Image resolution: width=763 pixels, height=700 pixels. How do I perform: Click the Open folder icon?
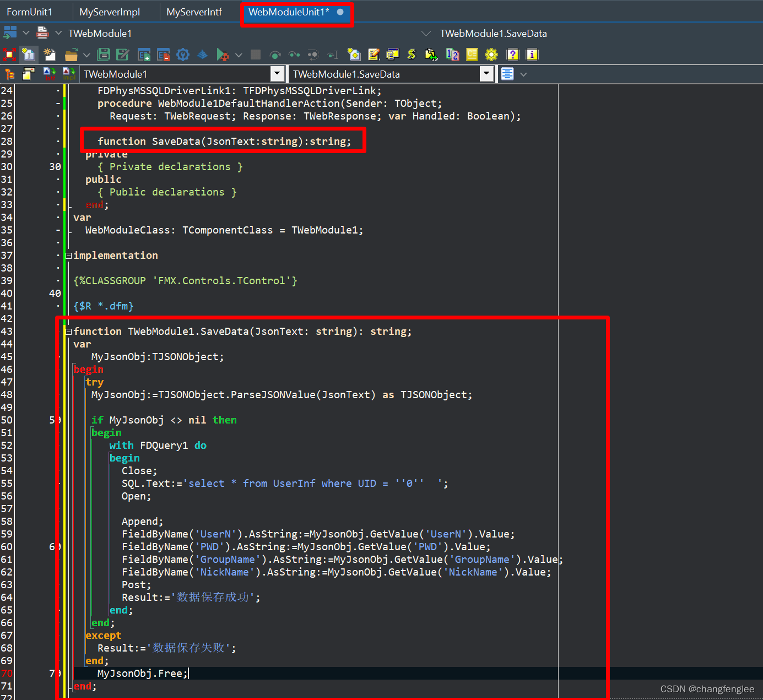click(x=71, y=55)
